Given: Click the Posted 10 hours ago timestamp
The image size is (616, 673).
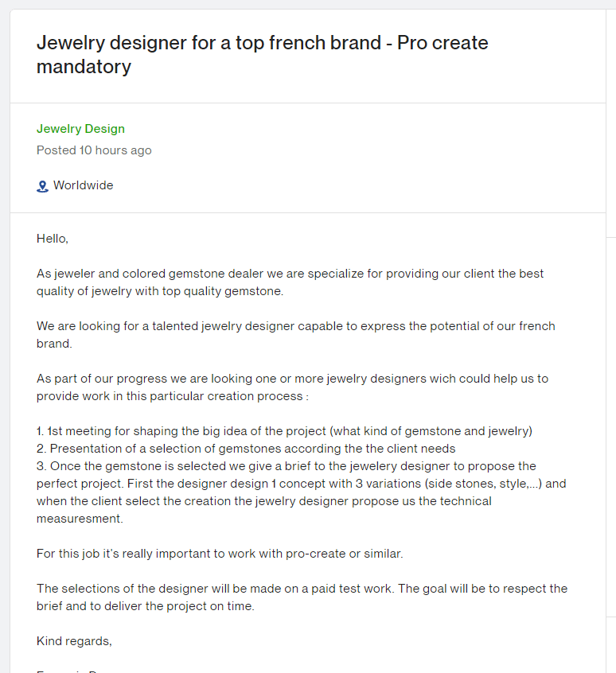Looking at the screenshot, I should [94, 150].
